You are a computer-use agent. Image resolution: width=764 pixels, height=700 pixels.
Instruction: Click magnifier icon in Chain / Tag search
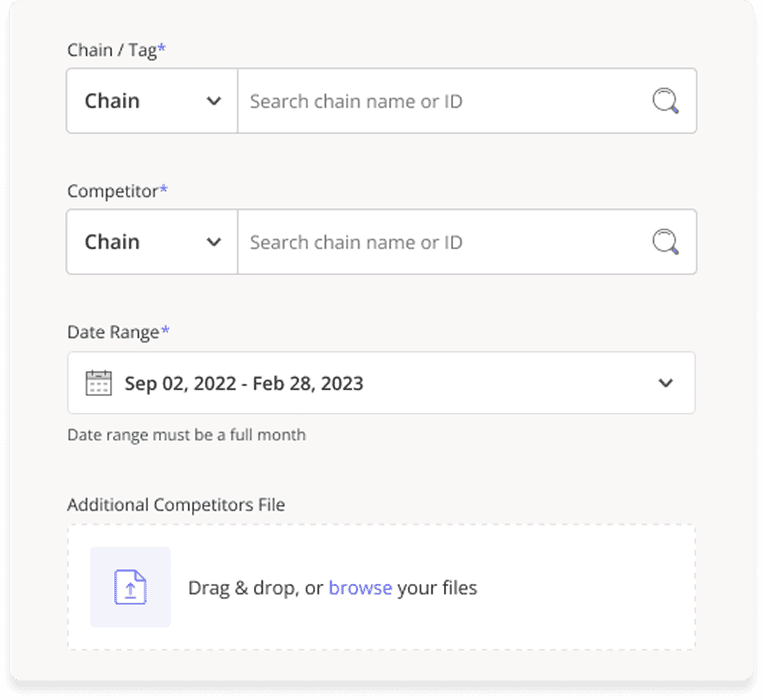point(665,101)
